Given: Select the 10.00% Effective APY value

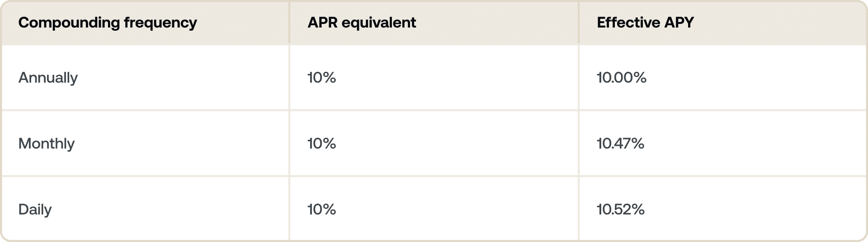Looking at the screenshot, I should pyautogui.click(x=622, y=78).
